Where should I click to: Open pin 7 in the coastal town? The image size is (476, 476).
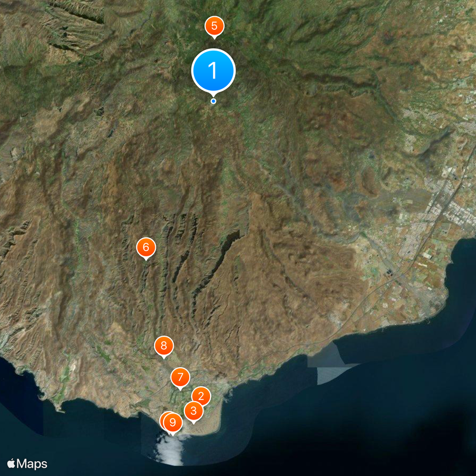click(x=180, y=377)
